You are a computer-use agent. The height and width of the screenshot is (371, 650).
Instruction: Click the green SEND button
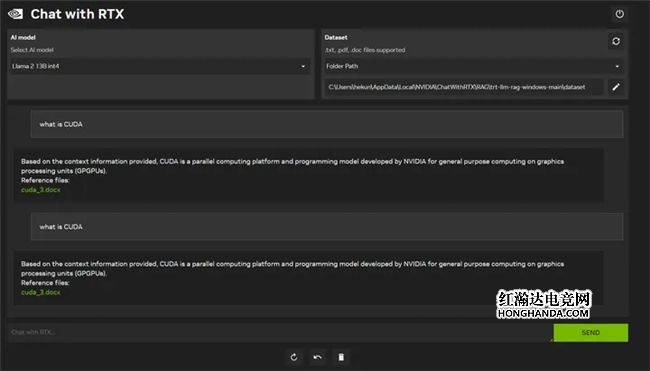point(591,332)
